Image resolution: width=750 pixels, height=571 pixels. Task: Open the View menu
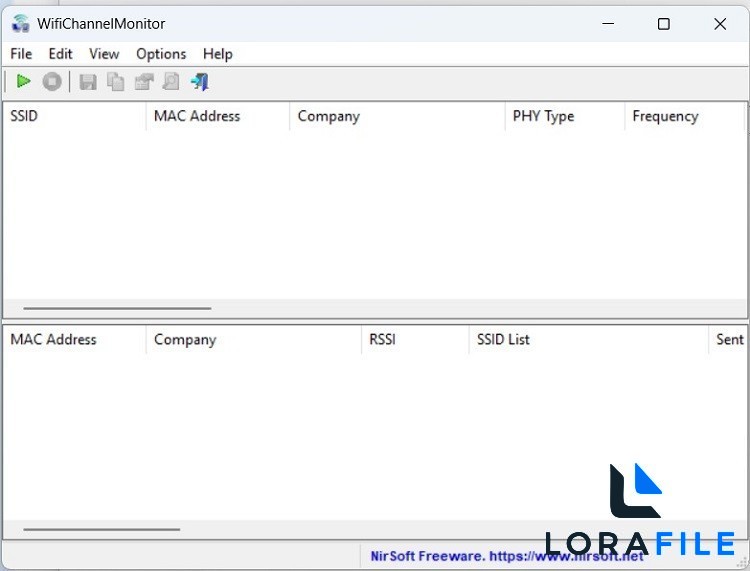(104, 54)
